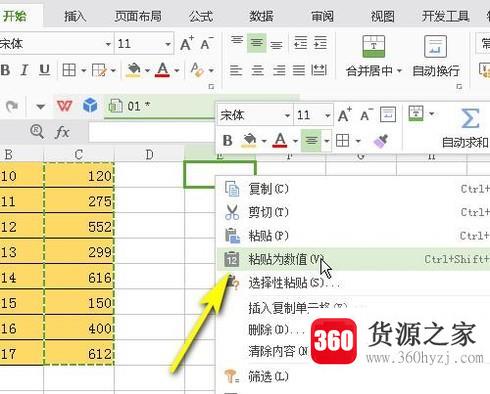Choose 筛选(L) in the context menu
Viewport: 490px width, 394px height.
tap(353, 376)
